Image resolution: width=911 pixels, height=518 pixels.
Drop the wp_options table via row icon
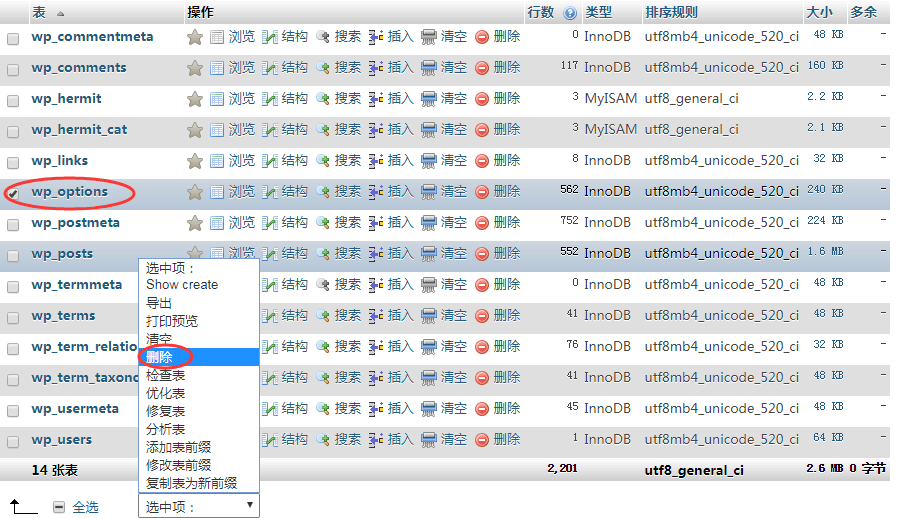[x=497, y=192]
